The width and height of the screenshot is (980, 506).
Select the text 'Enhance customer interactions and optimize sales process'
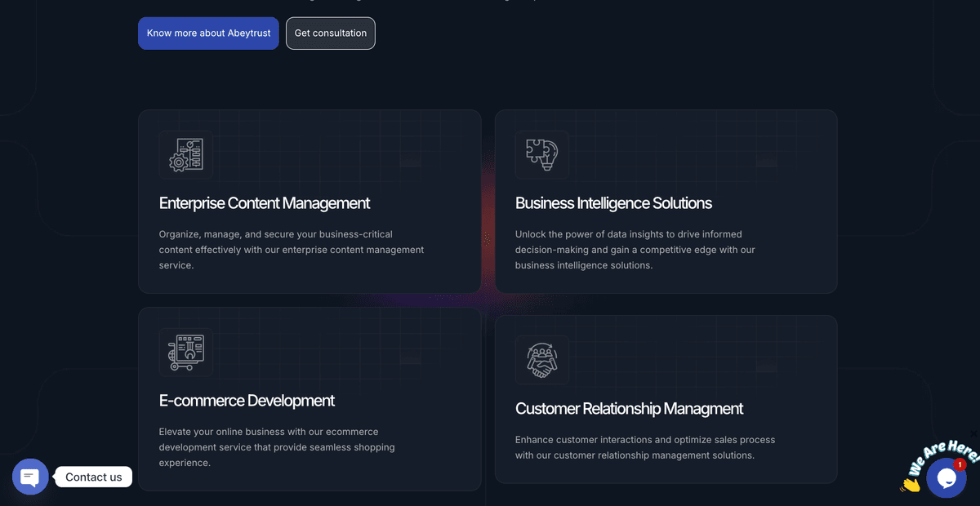[x=645, y=440]
